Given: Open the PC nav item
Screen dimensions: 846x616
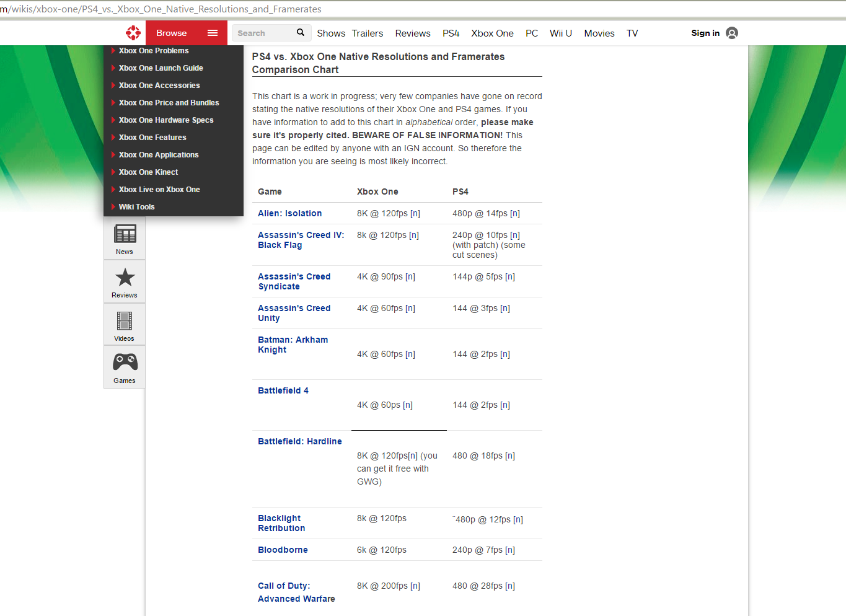Looking at the screenshot, I should tap(532, 33).
